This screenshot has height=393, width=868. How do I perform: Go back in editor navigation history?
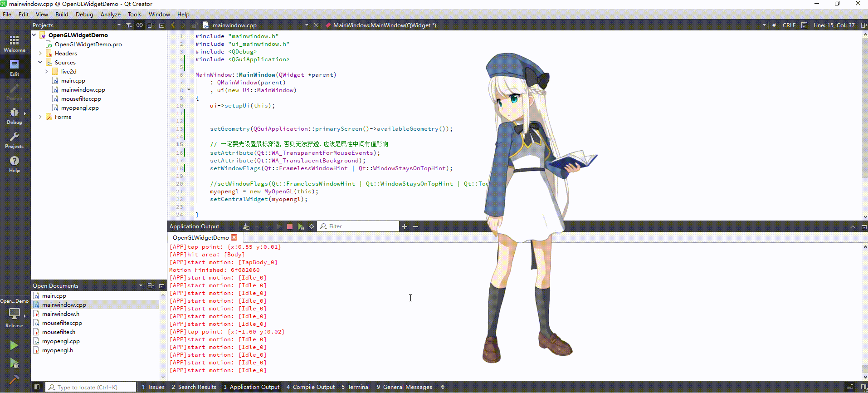pos(173,25)
